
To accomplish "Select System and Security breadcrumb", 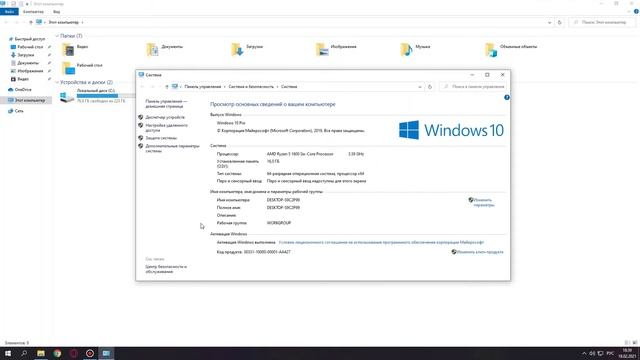I will click(251, 87).
